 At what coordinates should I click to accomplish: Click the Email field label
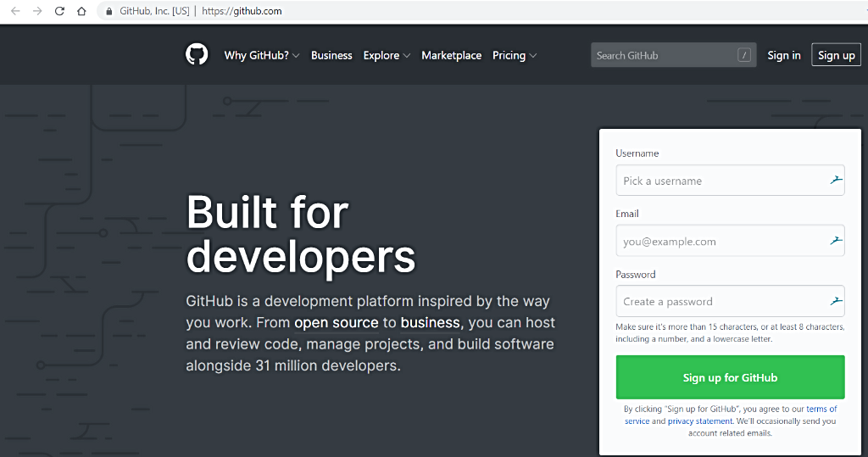point(627,214)
